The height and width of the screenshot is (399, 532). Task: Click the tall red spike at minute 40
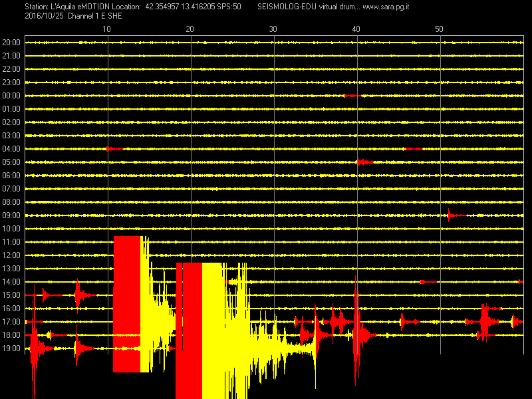click(356, 331)
